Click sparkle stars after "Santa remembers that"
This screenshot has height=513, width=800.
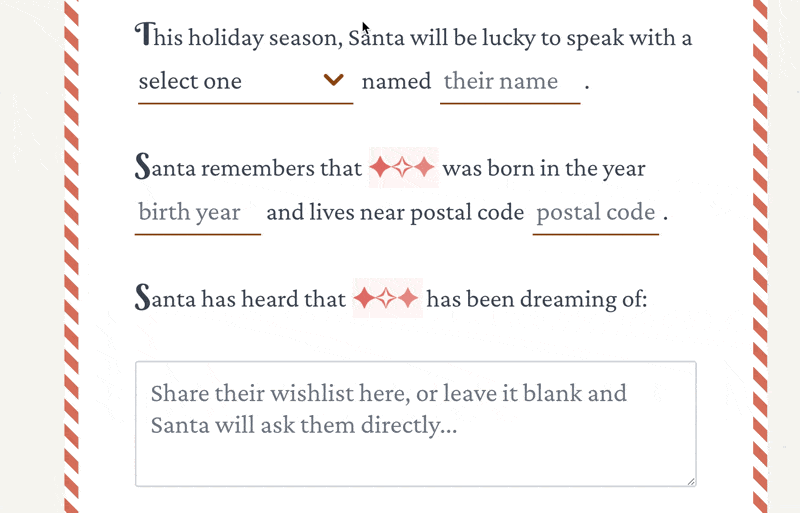(x=402, y=168)
